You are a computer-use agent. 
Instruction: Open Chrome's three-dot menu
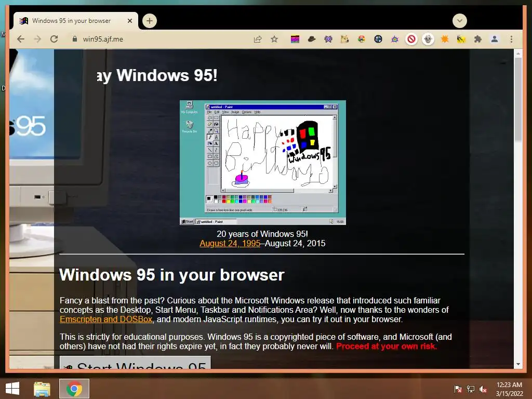pos(511,39)
